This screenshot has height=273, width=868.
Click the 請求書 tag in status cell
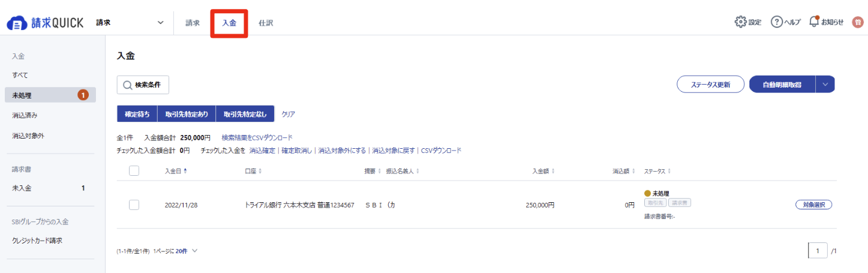[x=680, y=203]
